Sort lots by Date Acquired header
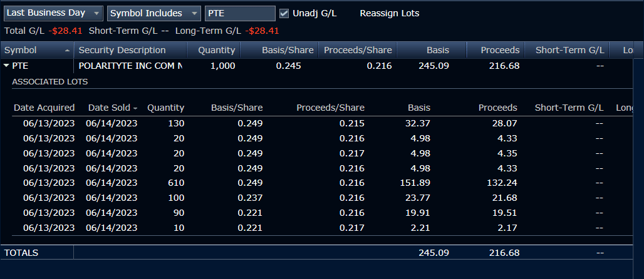The image size is (644, 279). (x=44, y=108)
